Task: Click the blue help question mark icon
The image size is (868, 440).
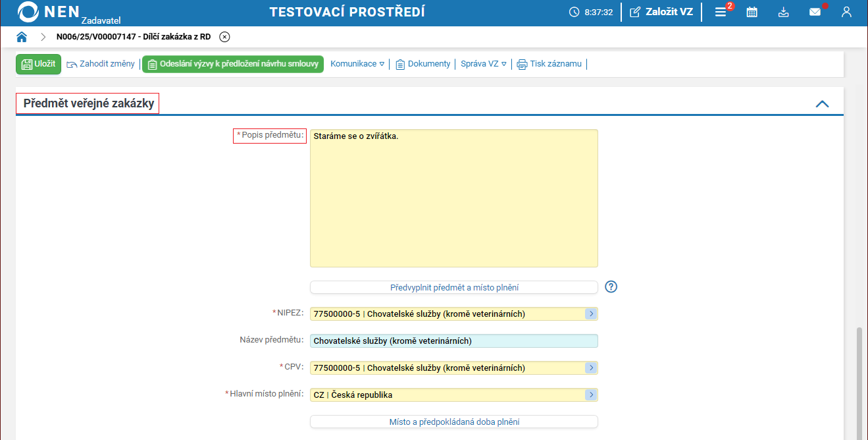Action: tap(611, 287)
